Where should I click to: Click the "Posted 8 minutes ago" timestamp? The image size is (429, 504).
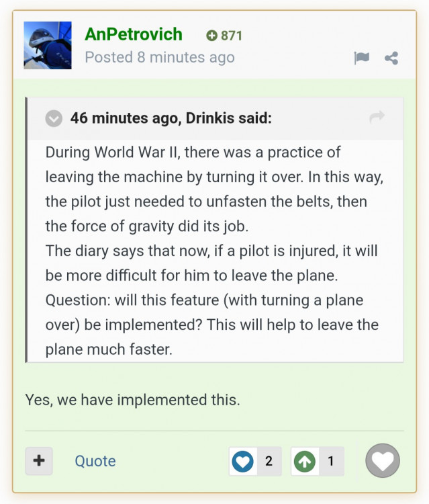pos(159,57)
